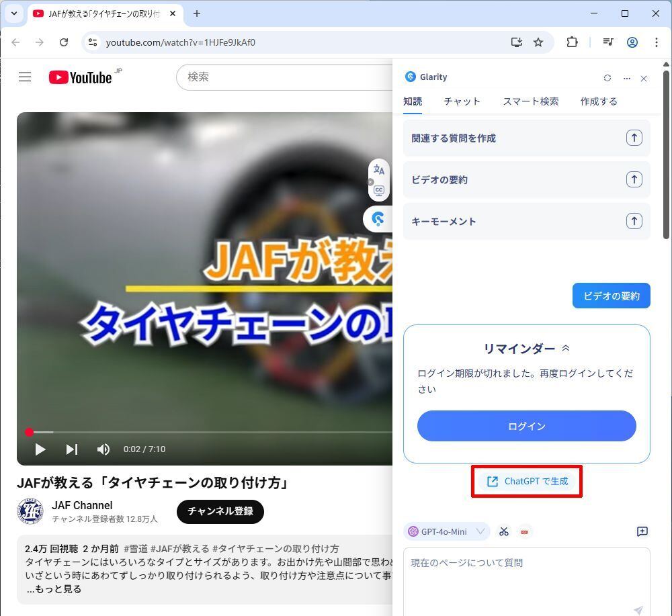Select the 知読 tab
This screenshot has height=616, width=672.
coord(413,101)
